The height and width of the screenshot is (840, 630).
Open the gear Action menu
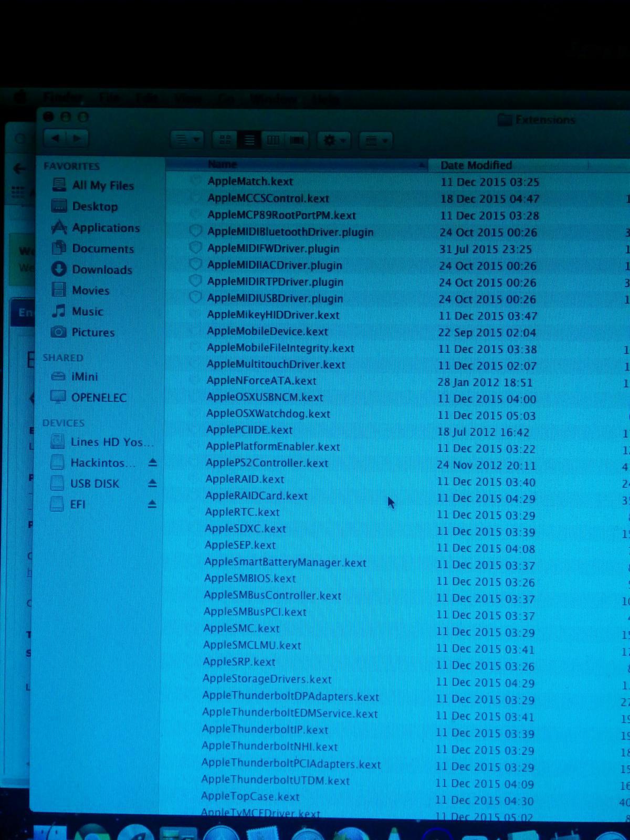[334, 141]
